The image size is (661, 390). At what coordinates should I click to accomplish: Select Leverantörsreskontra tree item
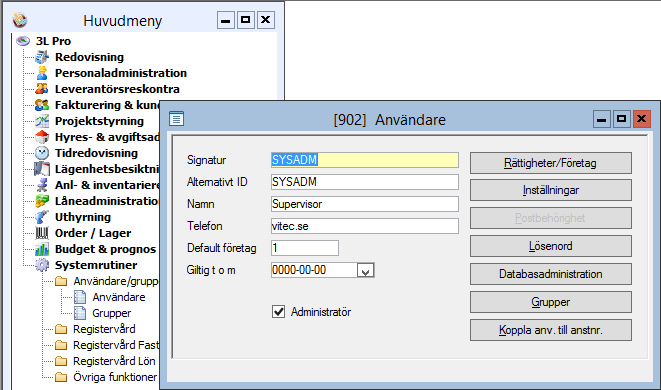click(x=117, y=89)
